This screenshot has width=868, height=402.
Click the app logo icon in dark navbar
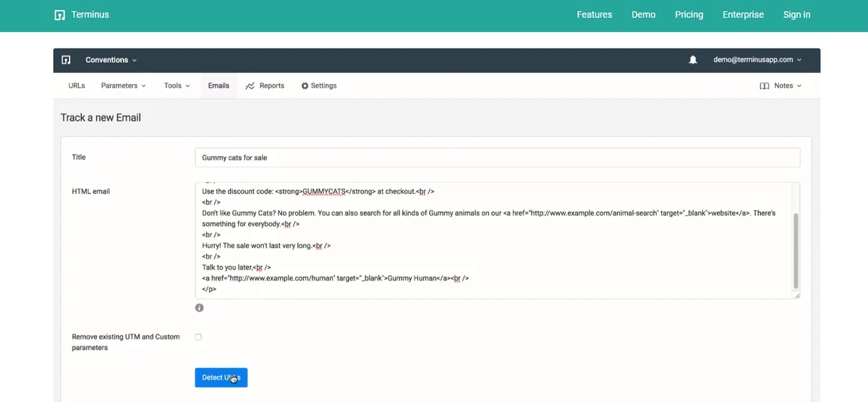point(66,60)
